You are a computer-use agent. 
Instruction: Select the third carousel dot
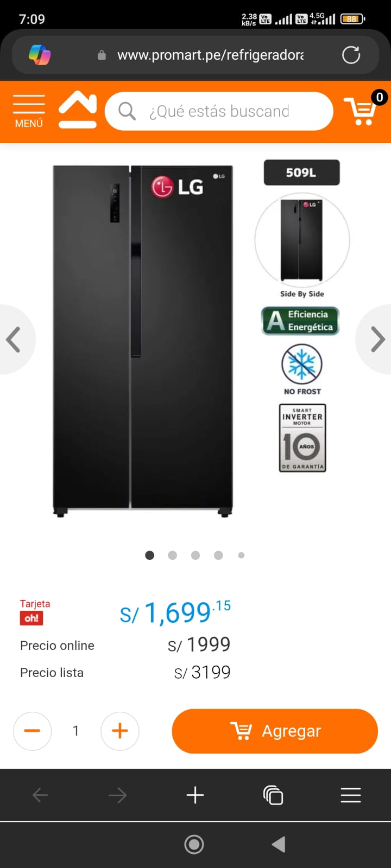(x=195, y=555)
